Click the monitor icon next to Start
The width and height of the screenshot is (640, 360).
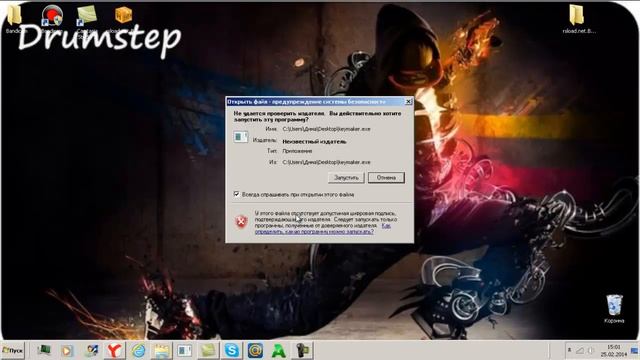pyautogui.click(x=44, y=350)
